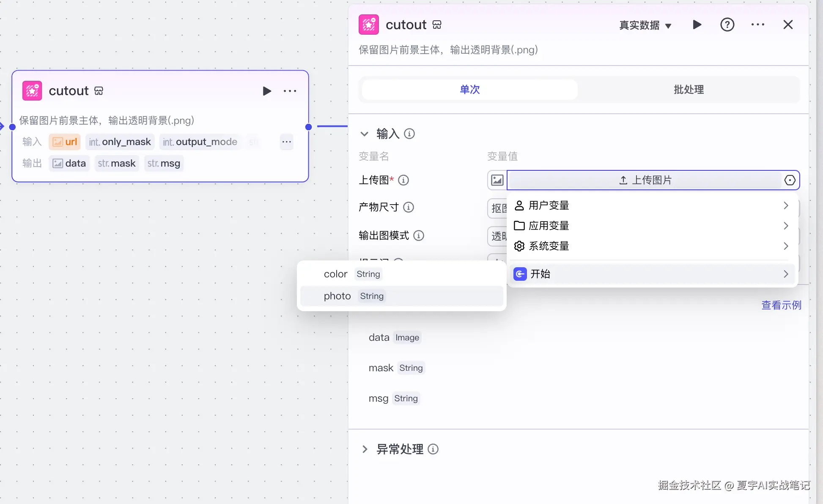This screenshot has height=504, width=823.
Task: Switch to the 单次 tab
Action: coord(470,90)
